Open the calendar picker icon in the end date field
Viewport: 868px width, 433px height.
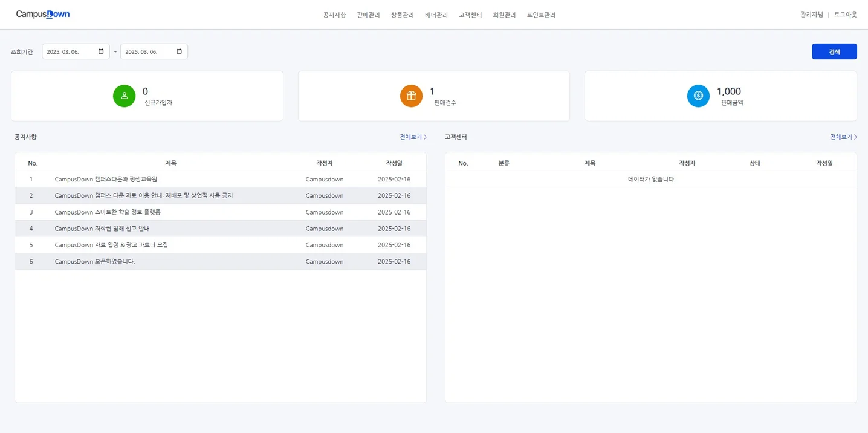pyautogui.click(x=179, y=51)
